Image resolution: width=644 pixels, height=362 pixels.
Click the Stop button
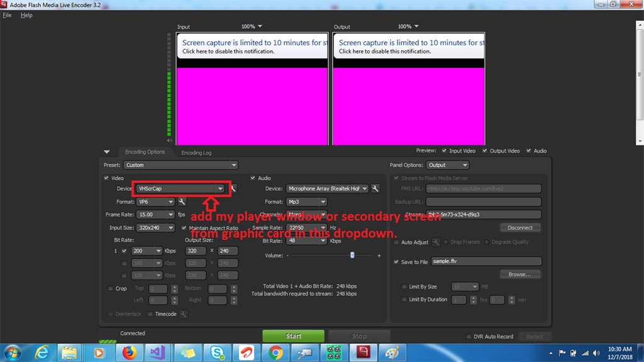(x=359, y=336)
